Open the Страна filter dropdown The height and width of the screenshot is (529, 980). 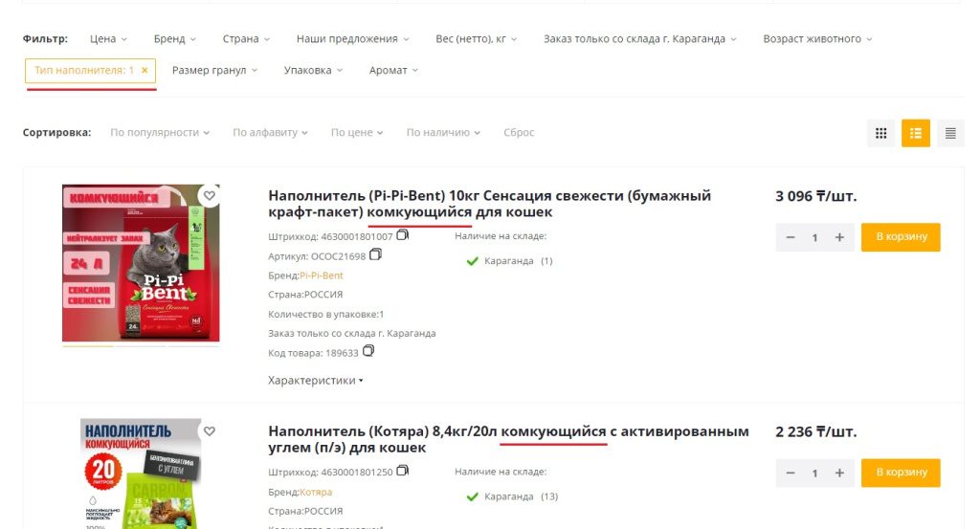pyautogui.click(x=246, y=38)
